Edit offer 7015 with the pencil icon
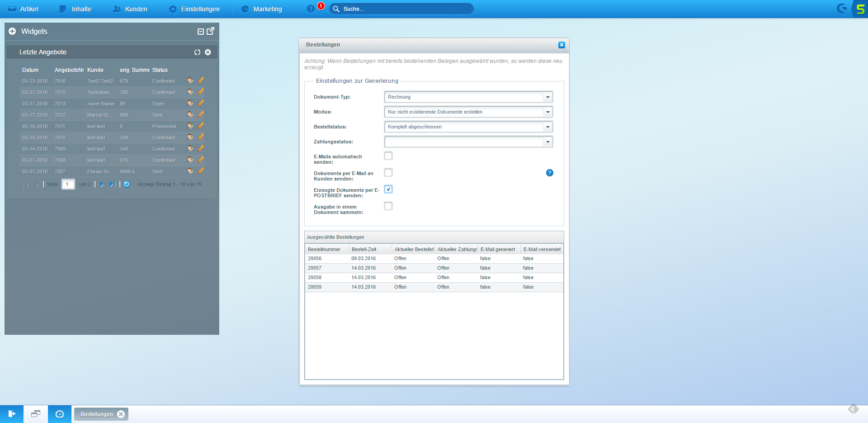 point(201,92)
